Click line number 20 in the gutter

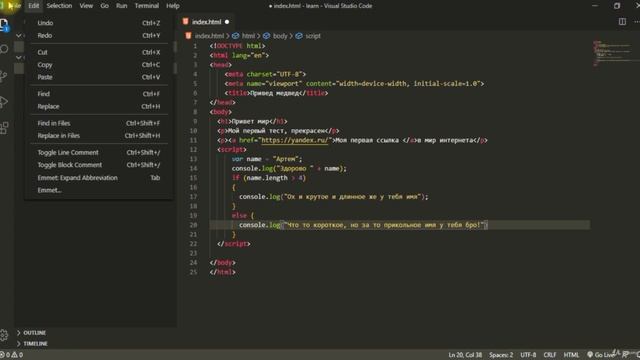[x=193, y=225]
